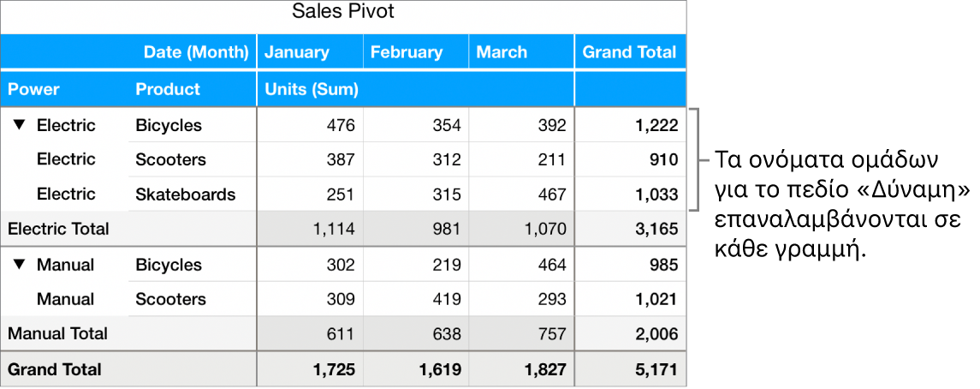Click the Sales Pivot table title
Screen dimensions: 980x389
click(343, 12)
